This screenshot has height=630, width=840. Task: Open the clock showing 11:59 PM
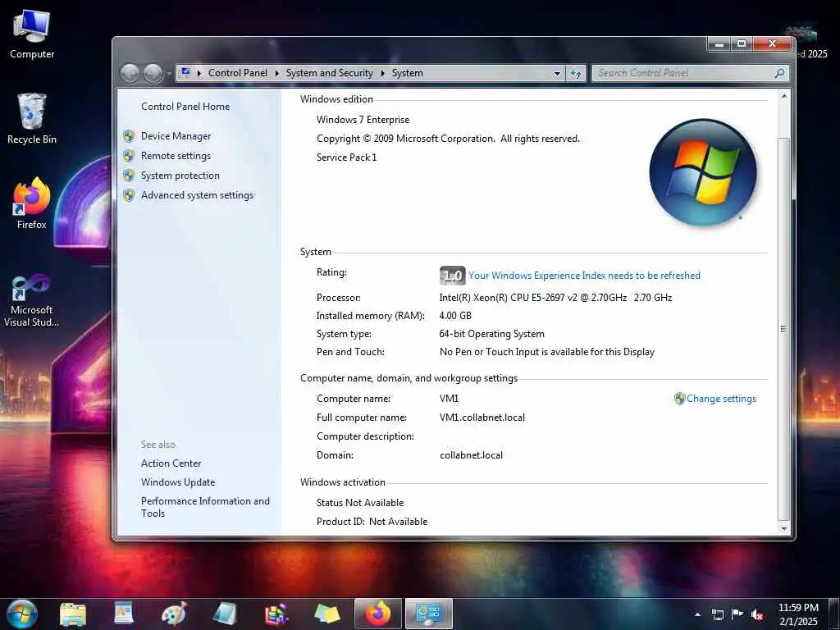[798, 614]
